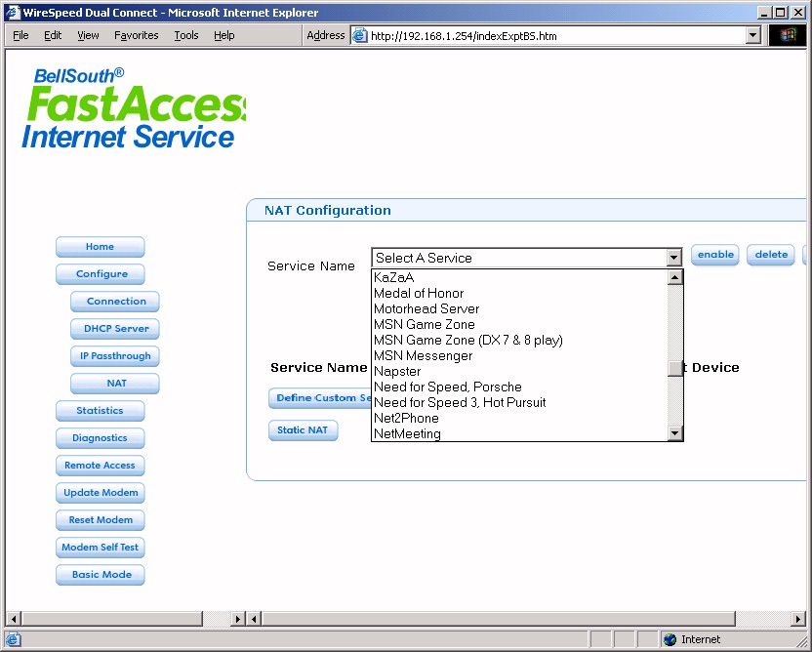
Task: Open IP Passthrough settings
Action: 115,356
